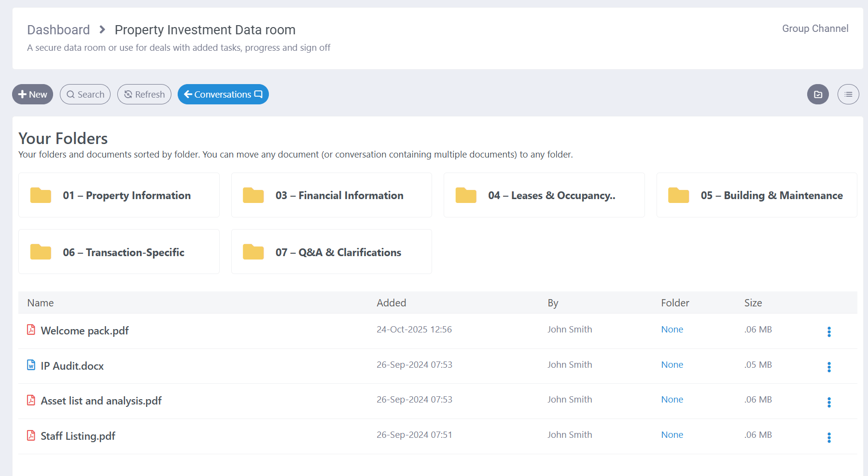Click the Word icon beside IP Audit.docx
Viewport: 868px width, 476px height.
[x=31, y=365]
